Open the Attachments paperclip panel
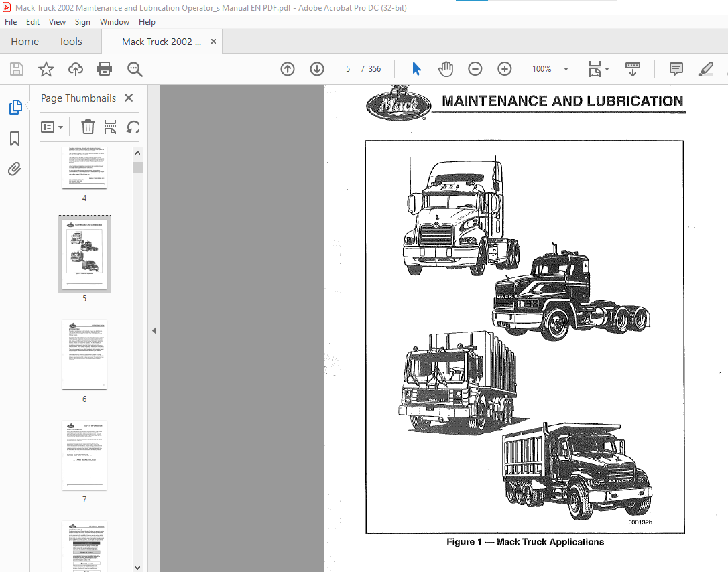Viewport: 728px width, 572px height. coord(14,169)
